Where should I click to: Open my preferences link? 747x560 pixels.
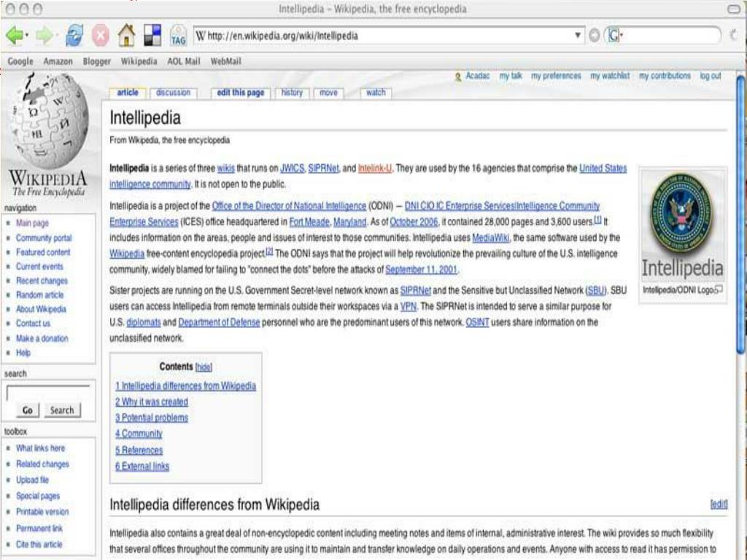pyautogui.click(x=556, y=76)
